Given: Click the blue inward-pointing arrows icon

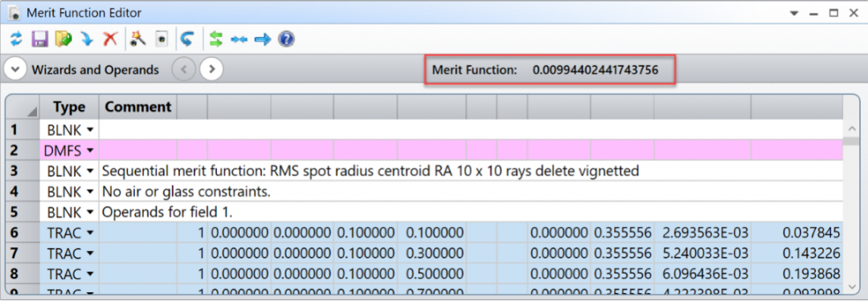Looking at the screenshot, I should click(239, 40).
